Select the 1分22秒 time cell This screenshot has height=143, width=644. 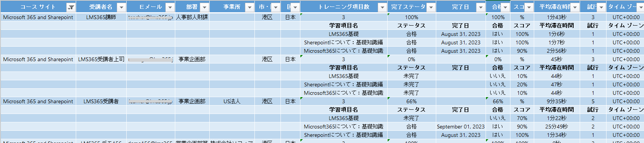point(556,118)
